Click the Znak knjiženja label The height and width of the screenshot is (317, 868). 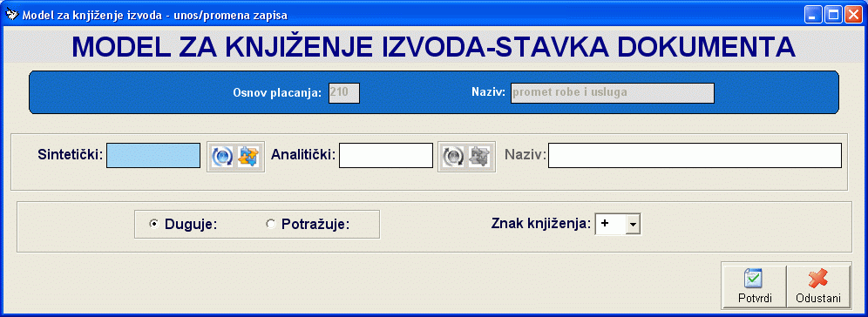pos(541,224)
